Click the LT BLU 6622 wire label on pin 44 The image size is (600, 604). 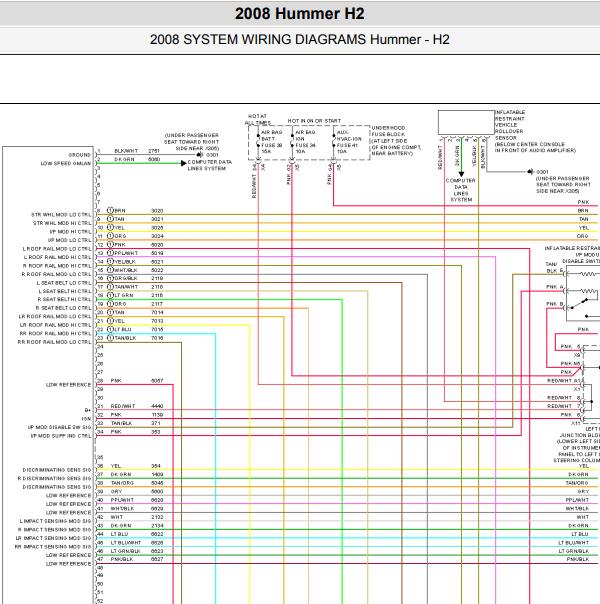(x=137, y=534)
